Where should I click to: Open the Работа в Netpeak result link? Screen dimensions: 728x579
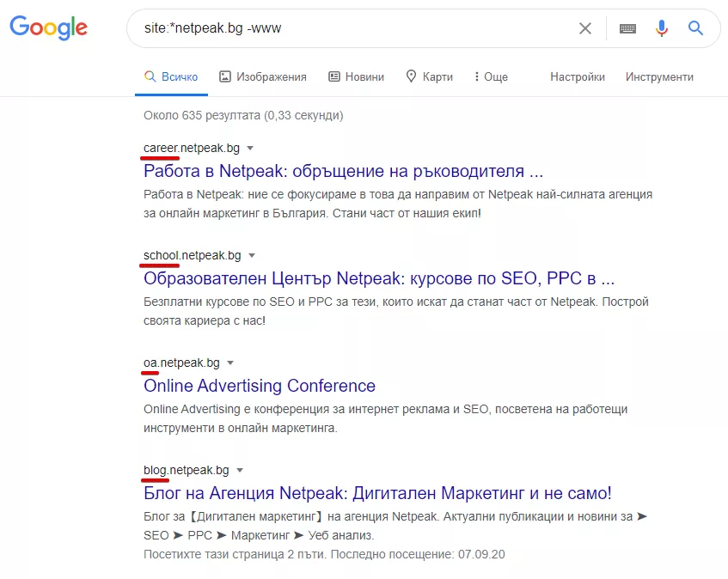[x=343, y=171]
